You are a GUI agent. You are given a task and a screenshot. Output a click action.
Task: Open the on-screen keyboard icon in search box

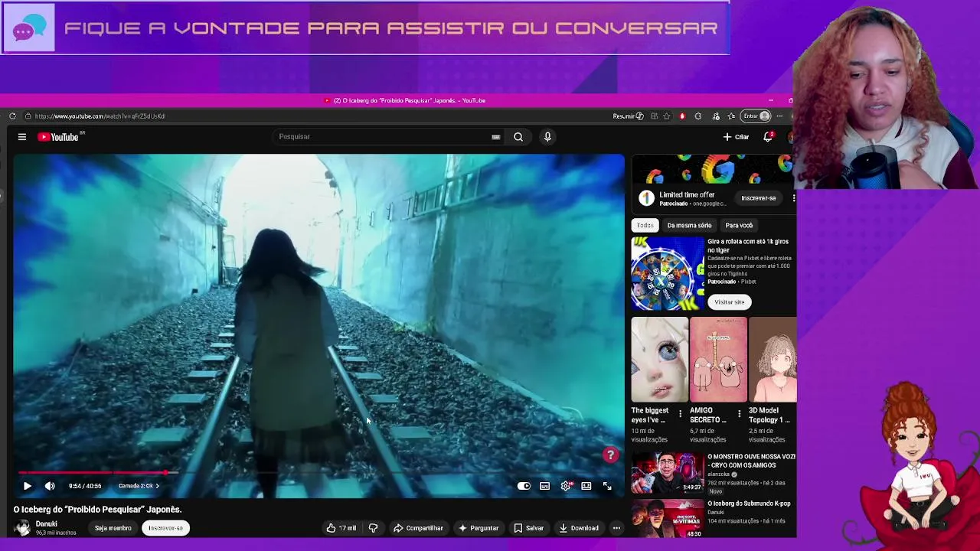[x=496, y=137]
